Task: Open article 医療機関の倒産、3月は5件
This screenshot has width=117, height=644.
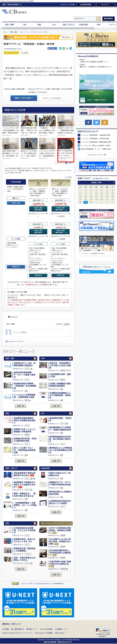Action: point(60,419)
